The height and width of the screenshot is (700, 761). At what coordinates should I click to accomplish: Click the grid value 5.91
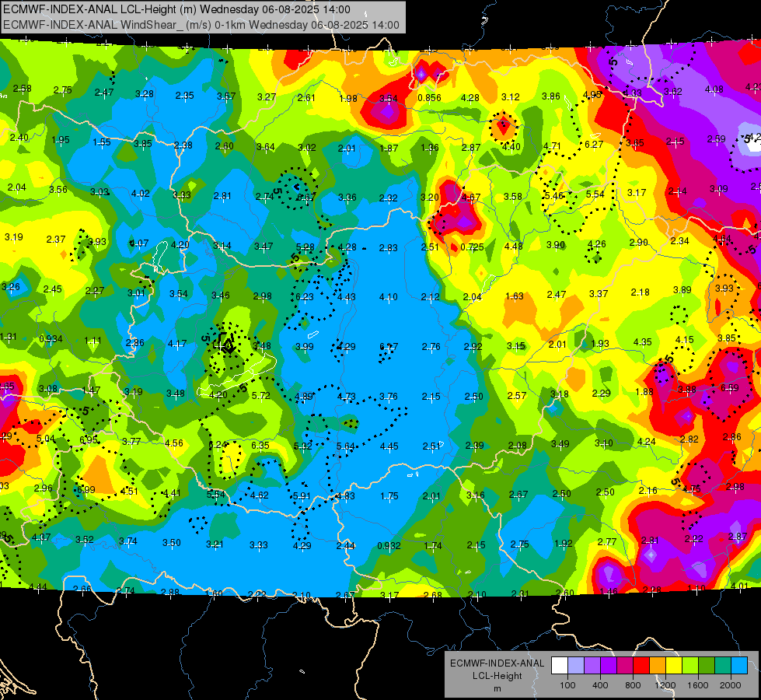tap(302, 496)
